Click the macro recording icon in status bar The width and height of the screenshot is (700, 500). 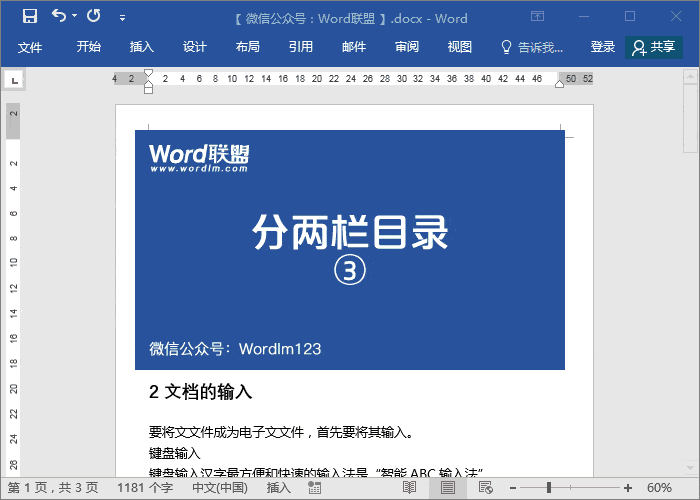(314, 488)
